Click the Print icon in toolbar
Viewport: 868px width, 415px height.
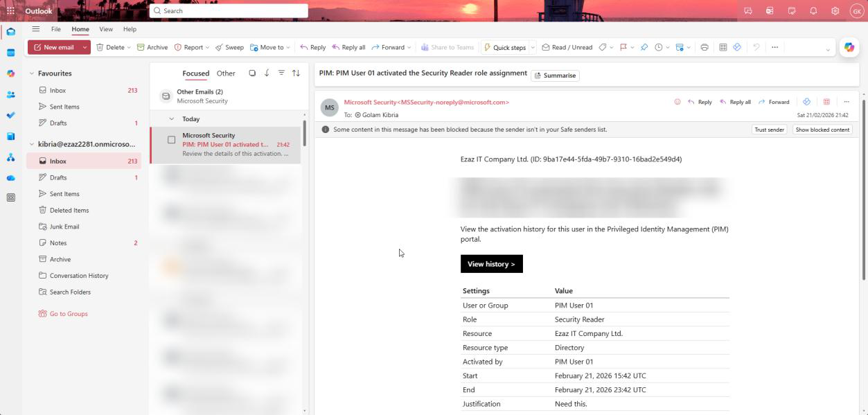click(705, 47)
